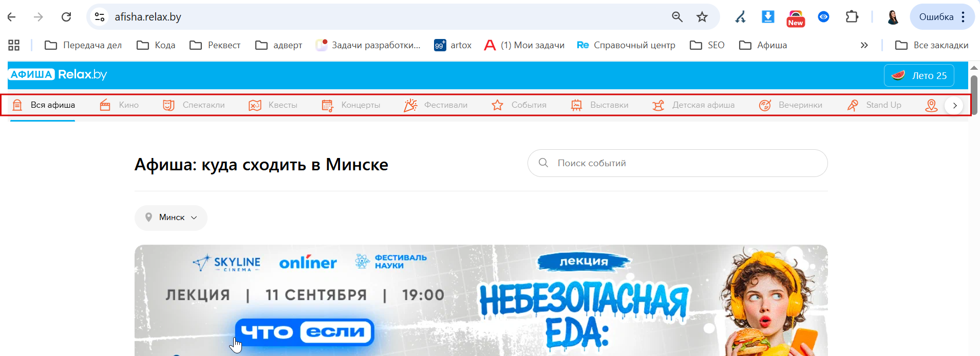The image size is (980, 356).
Task: Open the extension with red New badge
Action: (x=796, y=18)
